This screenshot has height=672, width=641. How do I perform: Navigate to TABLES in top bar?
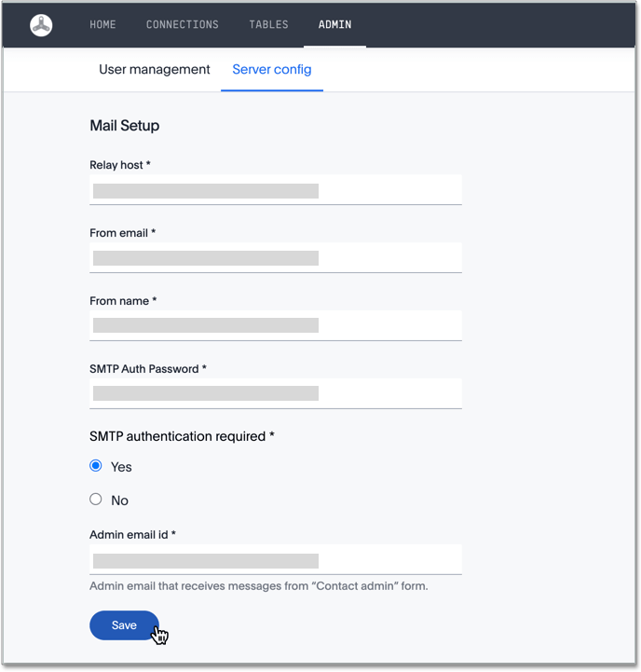(268, 25)
